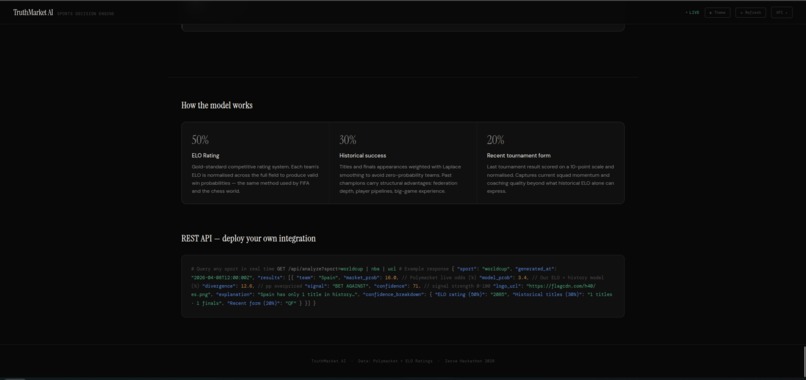Click the green LIVE status indicator
806x380 pixels.
(692, 12)
